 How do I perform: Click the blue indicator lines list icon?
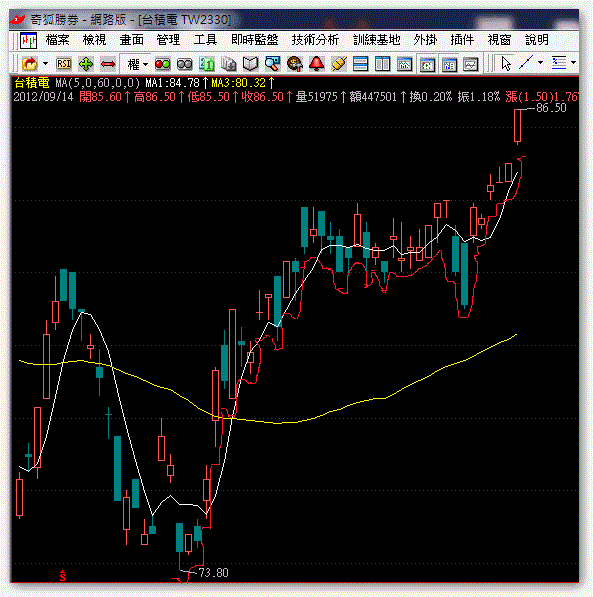tap(559, 63)
